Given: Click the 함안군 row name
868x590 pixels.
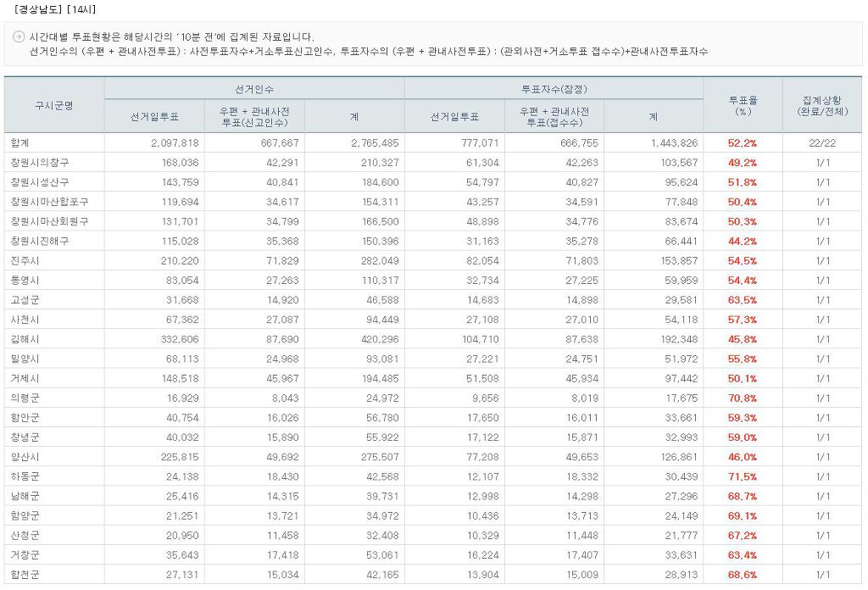Looking at the screenshot, I should coord(25,418).
